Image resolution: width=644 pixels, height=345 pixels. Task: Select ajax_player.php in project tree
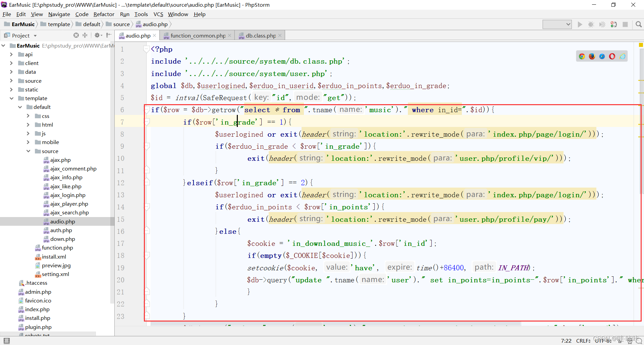pos(66,204)
